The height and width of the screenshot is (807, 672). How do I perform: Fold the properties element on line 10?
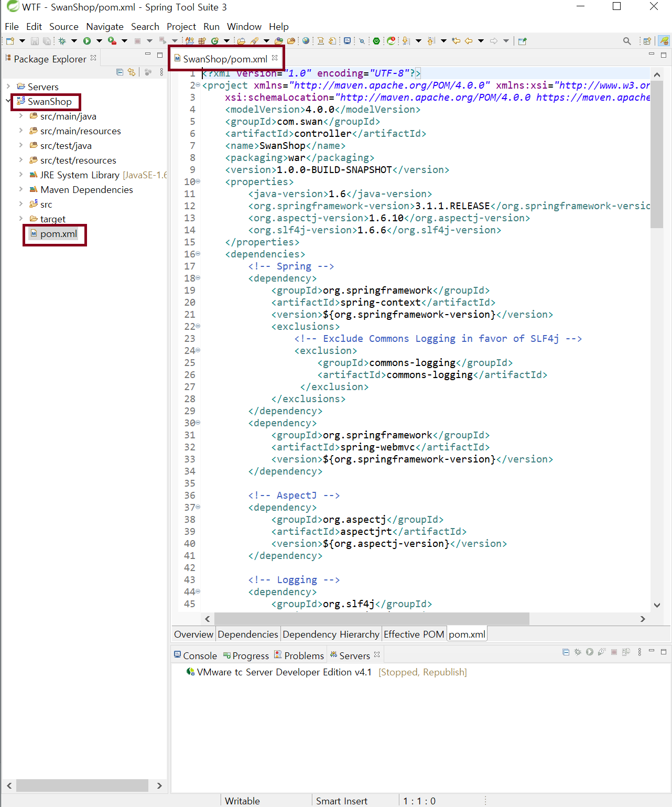tap(198, 181)
